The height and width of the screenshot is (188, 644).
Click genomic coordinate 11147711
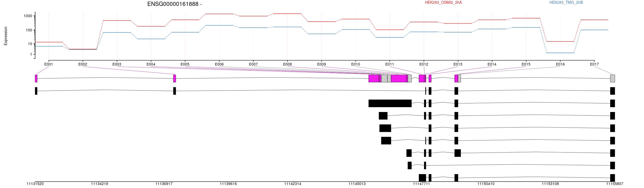(422, 184)
